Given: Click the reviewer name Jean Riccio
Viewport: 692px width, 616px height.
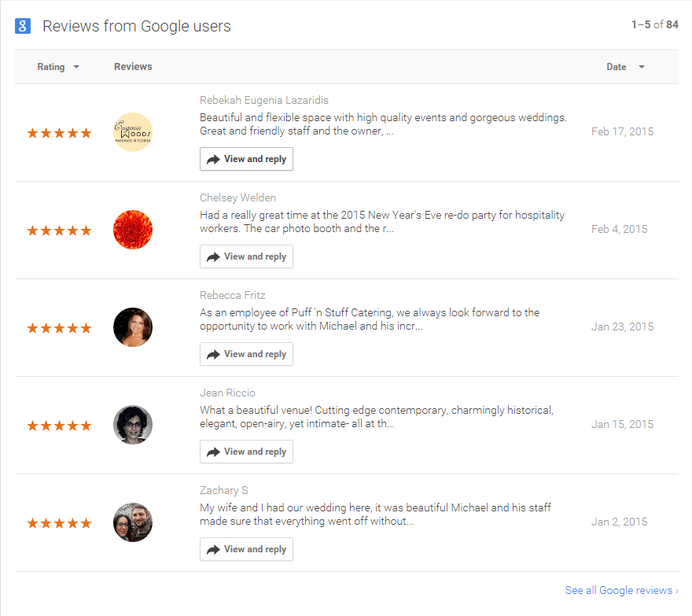Looking at the screenshot, I should 227,393.
